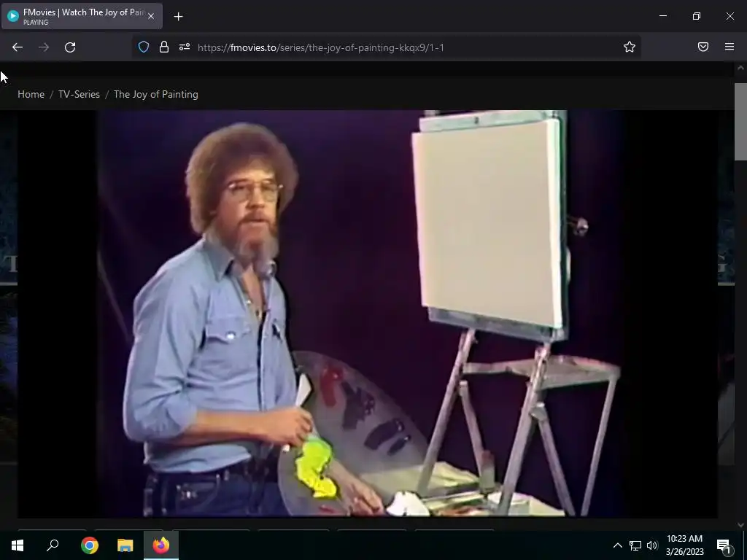747x560 pixels.
Task: Open The Joy of Painting breadcrumb link
Action: pos(156,94)
